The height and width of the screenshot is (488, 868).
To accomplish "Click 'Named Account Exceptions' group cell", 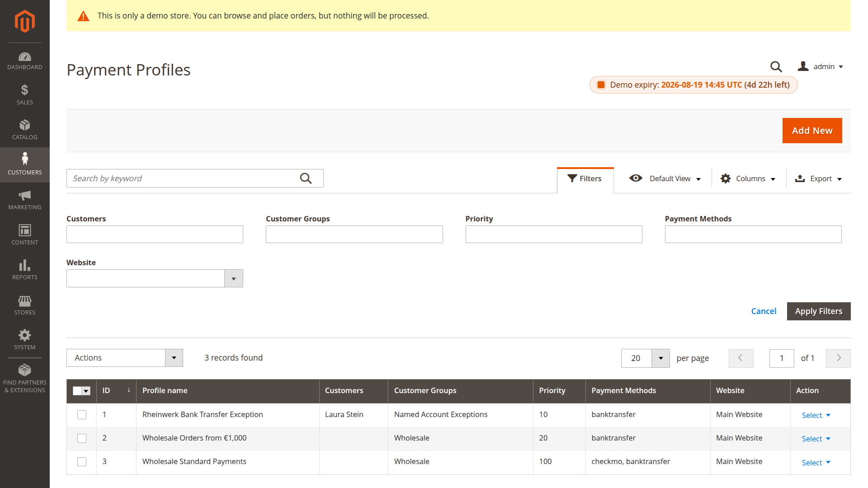I will pos(441,415).
